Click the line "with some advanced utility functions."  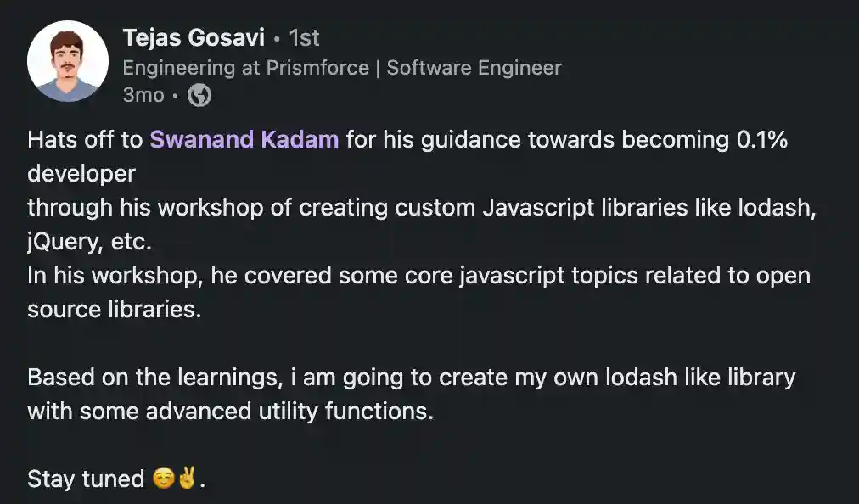(230, 412)
